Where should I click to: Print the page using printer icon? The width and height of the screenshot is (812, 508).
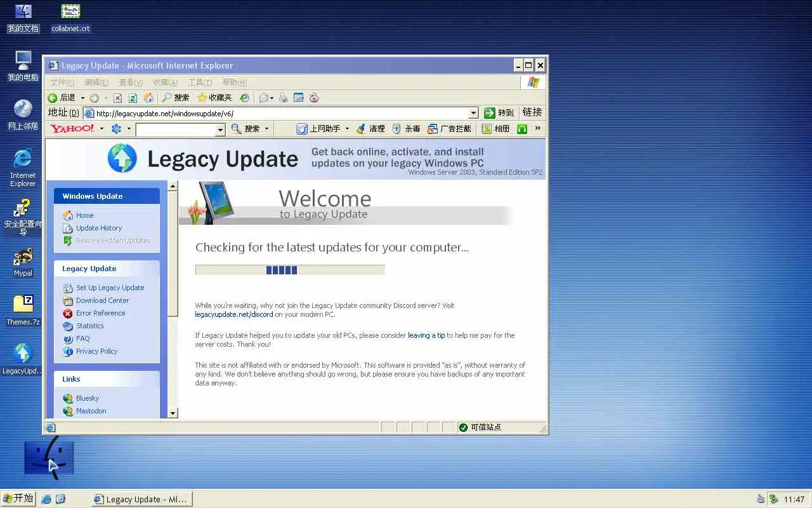point(284,98)
